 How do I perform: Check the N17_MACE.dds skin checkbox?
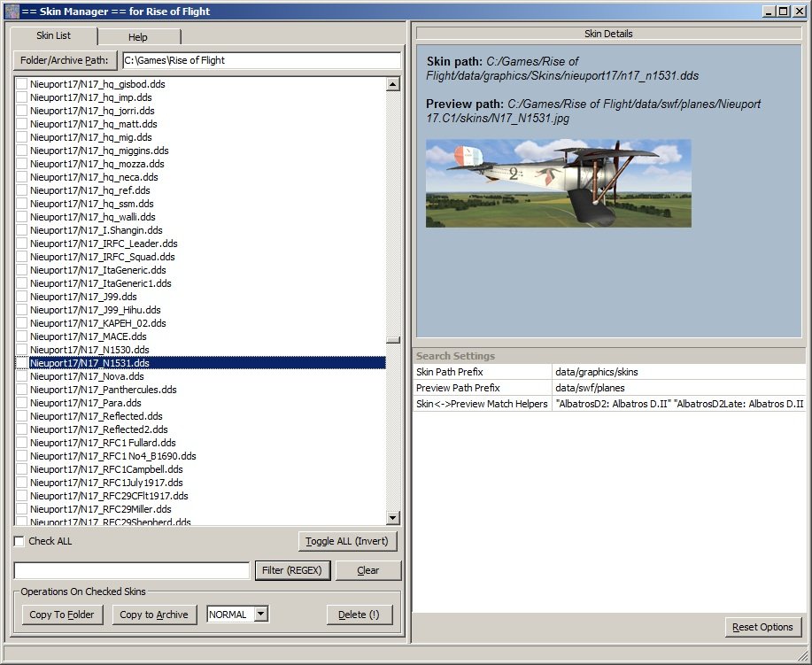tap(22, 336)
